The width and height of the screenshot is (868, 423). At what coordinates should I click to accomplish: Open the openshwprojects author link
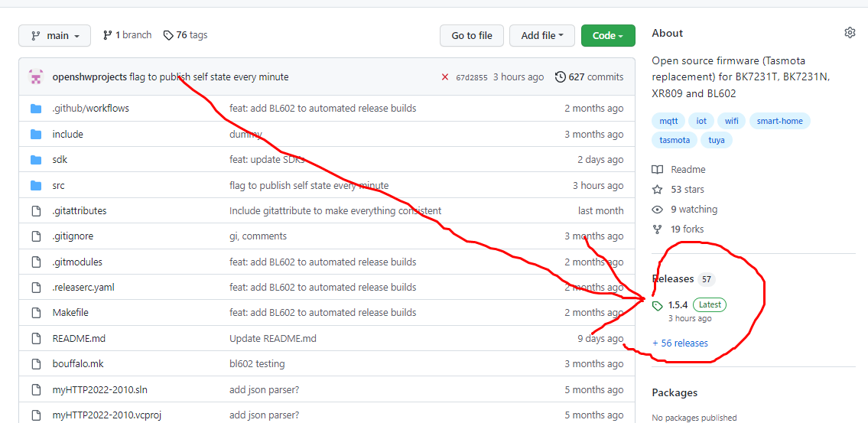coord(89,77)
